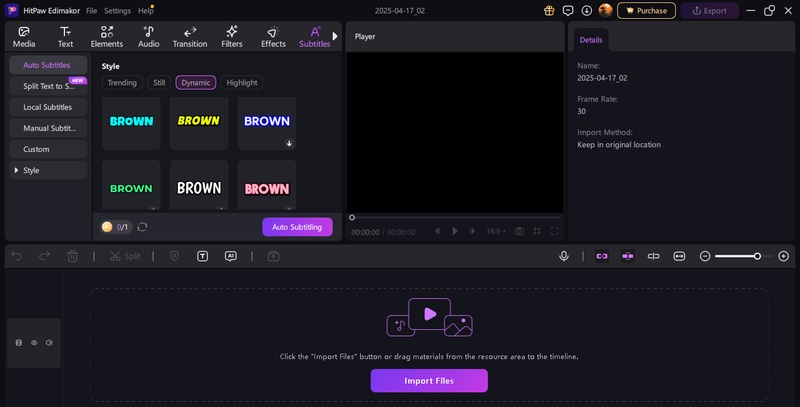Select the Highlight style filter

tap(241, 83)
